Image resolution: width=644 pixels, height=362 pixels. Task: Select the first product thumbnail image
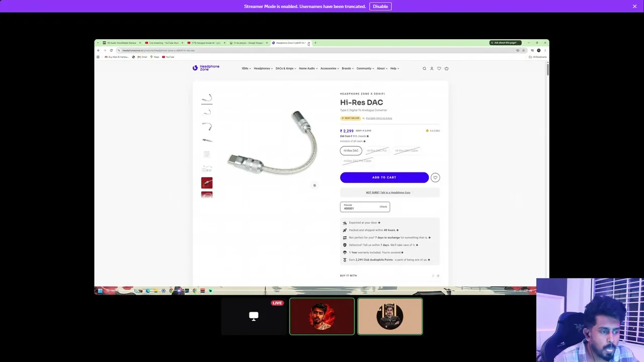point(207,98)
